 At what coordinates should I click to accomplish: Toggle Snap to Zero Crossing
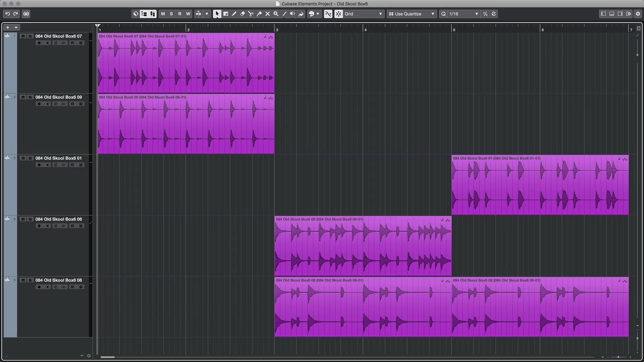(328, 14)
